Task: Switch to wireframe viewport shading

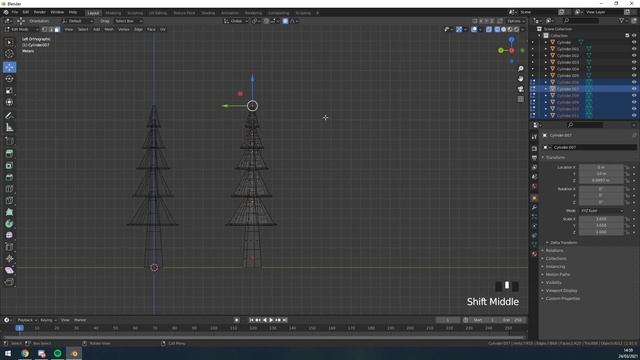Action: (497, 29)
